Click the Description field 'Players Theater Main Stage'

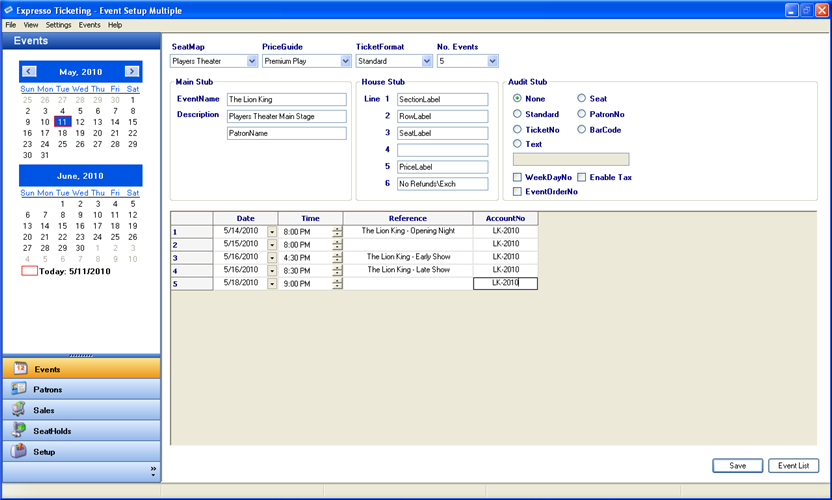pyautogui.click(x=287, y=116)
